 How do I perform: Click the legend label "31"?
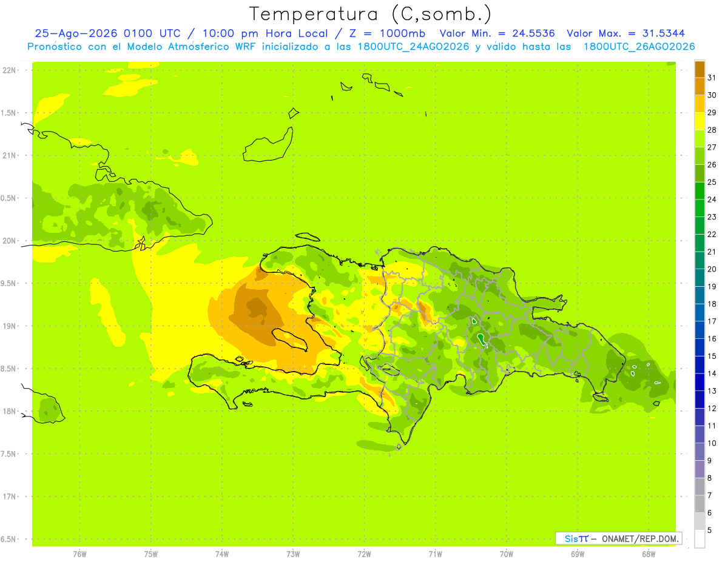(712, 78)
